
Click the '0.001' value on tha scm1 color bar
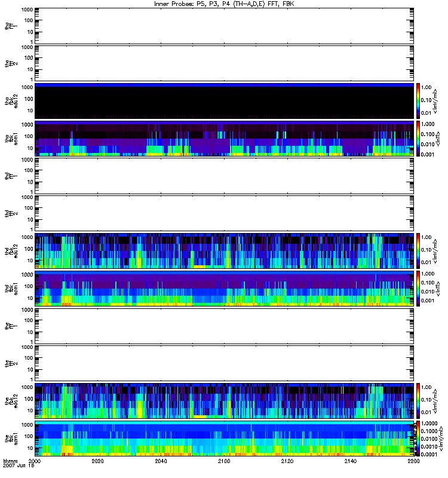(428, 155)
